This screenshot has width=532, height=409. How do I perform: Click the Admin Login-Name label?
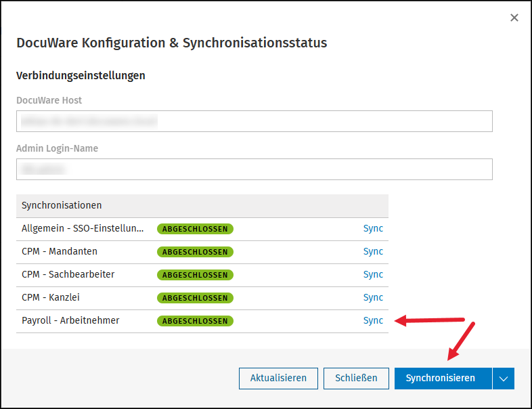tap(57, 149)
